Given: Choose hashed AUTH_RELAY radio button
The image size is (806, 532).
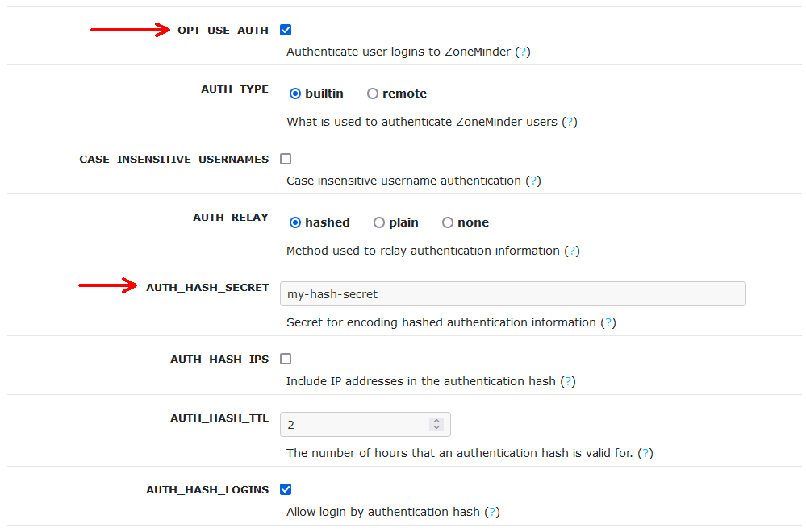Looking at the screenshot, I should tap(295, 222).
